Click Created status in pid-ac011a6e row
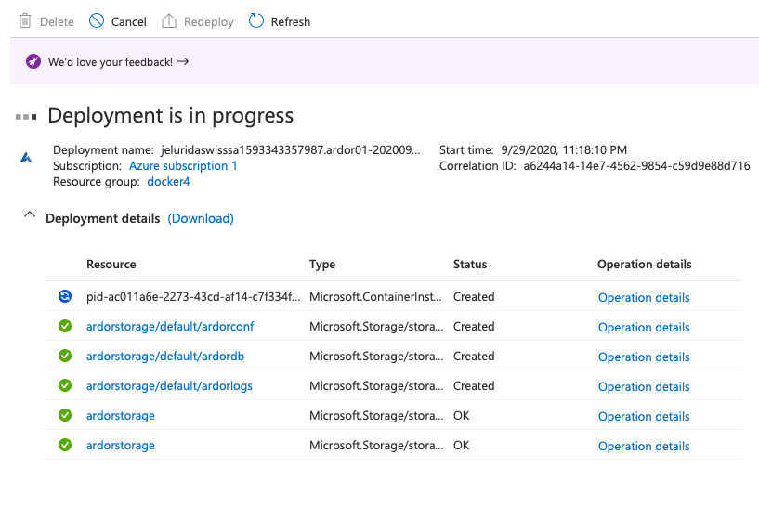 point(474,296)
